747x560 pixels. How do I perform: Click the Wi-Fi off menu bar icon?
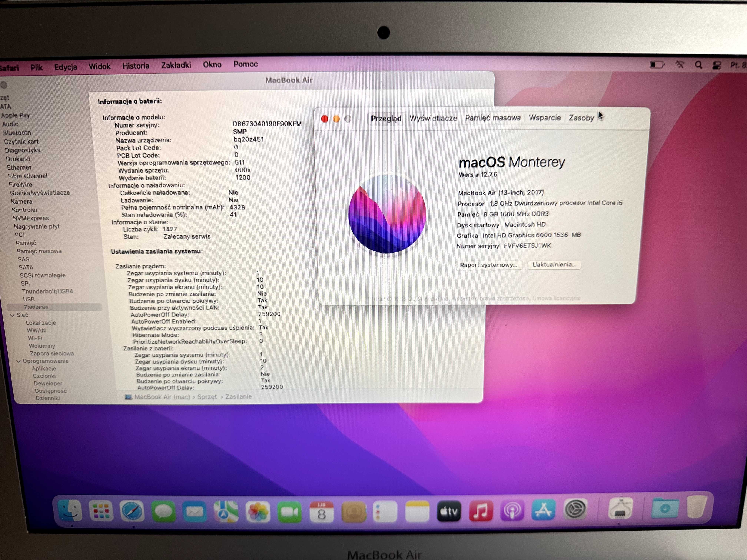click(x=680, y=65)
